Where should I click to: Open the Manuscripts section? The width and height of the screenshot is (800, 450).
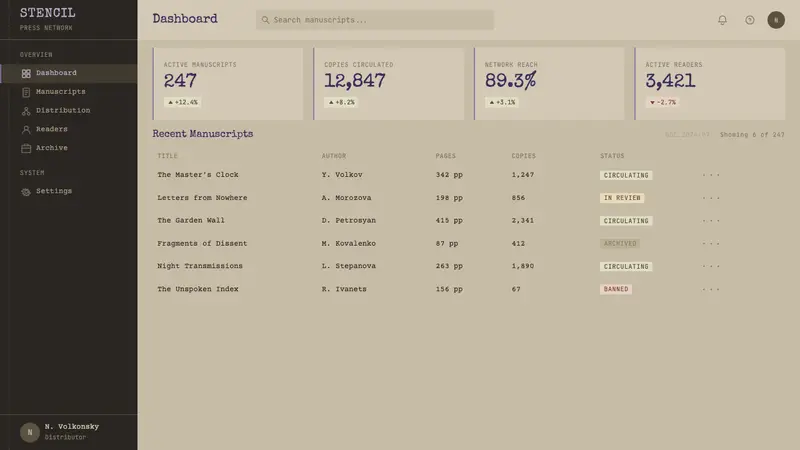pos(69,92)
